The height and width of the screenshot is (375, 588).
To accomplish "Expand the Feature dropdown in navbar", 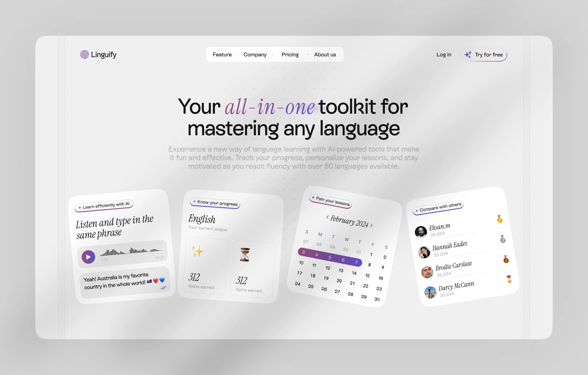I will tap(222, 54).
